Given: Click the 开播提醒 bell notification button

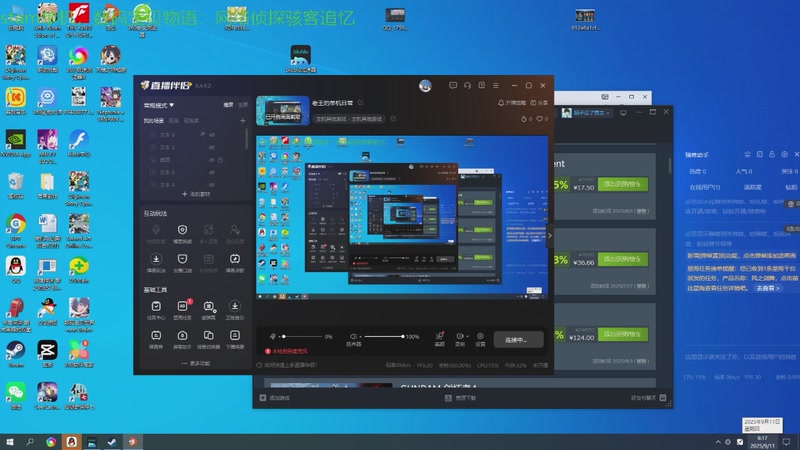Looking at the screenshot, I should (512, 103).
